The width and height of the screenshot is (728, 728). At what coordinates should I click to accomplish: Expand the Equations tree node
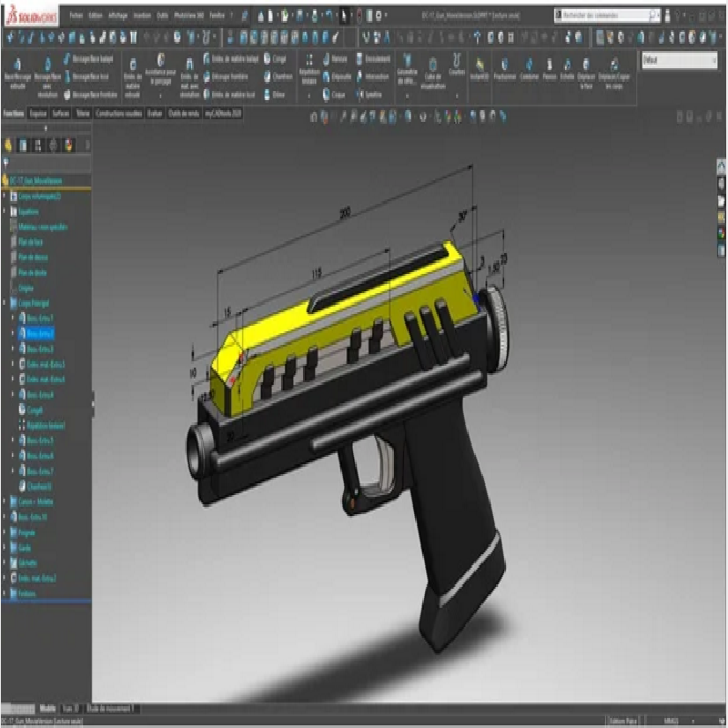(x=5, y=212)
